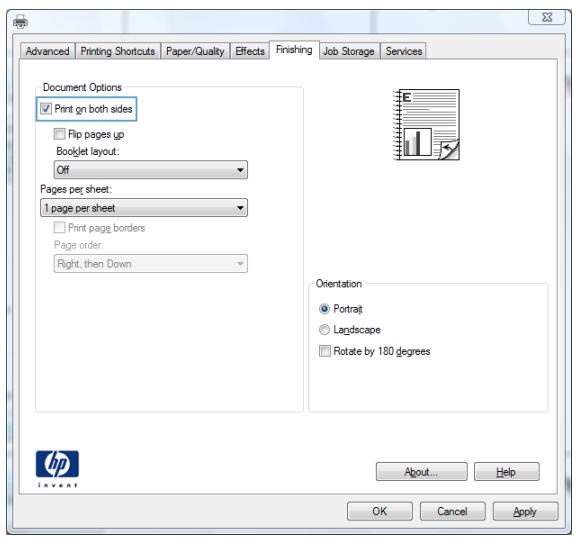Switch to the Effects tab
Image resolution: width=576 pixels, height=539 pixels.
coord(250,51)
